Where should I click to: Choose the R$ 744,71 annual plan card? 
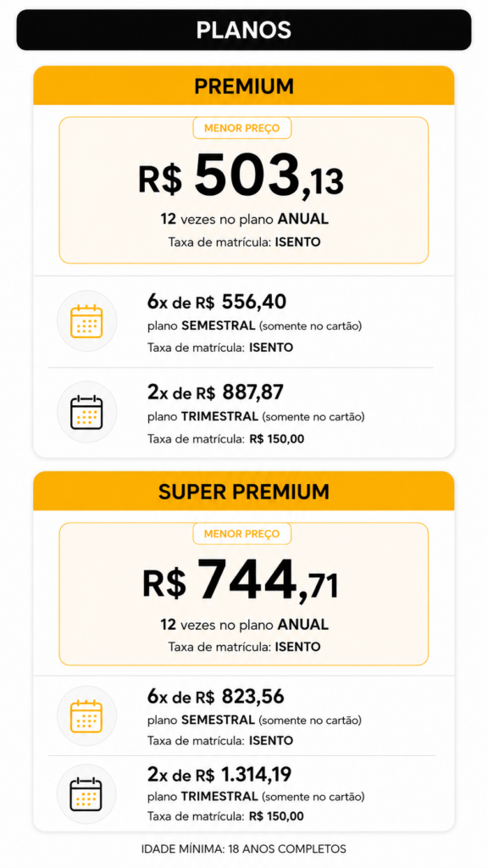coord(244,594)
